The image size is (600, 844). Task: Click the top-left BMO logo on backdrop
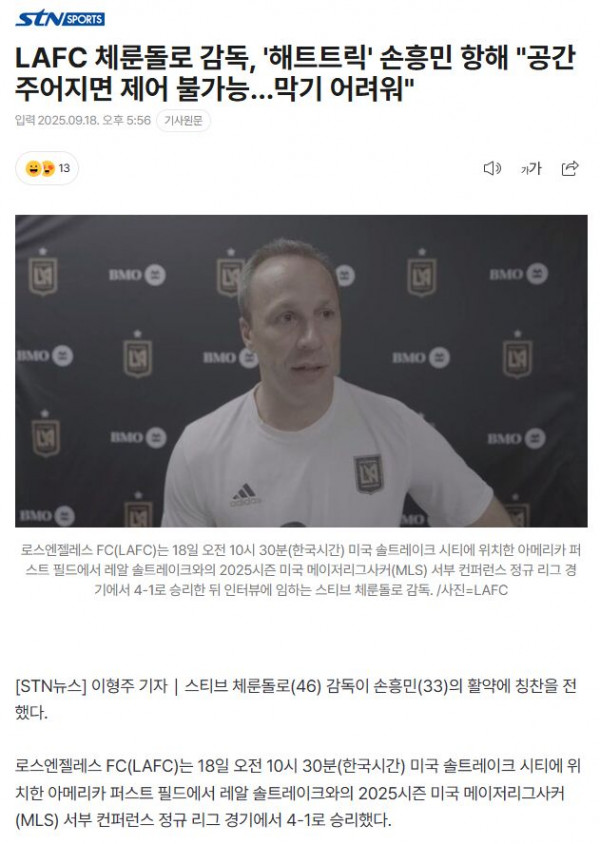click(137, 275)
